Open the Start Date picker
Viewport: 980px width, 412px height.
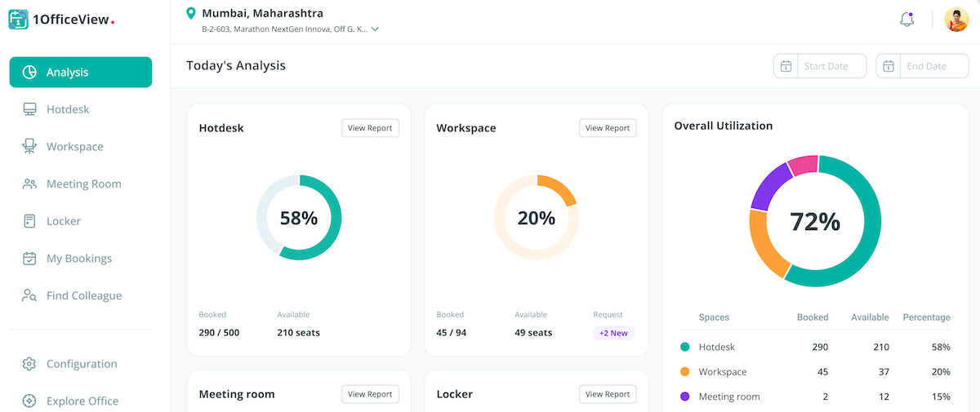[820, 66]
